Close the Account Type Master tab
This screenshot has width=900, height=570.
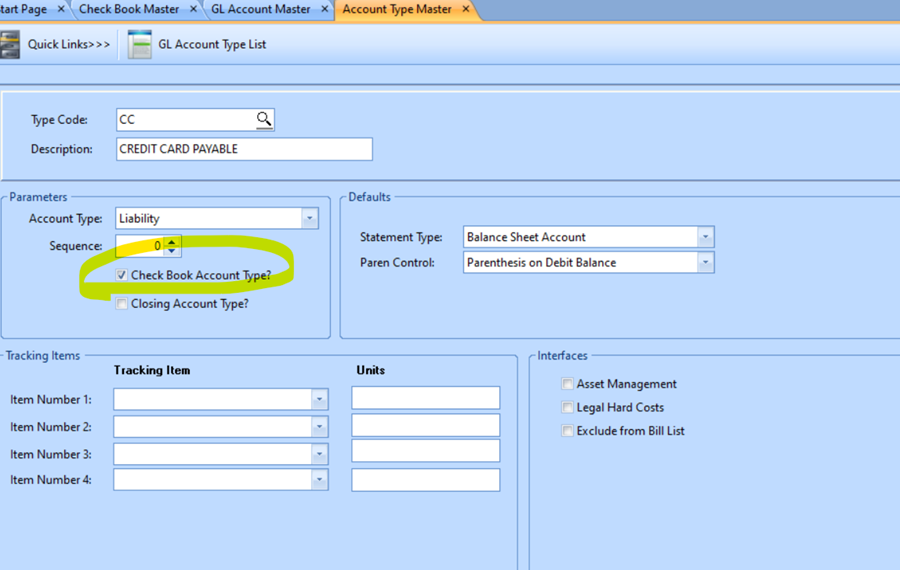click(x=466, y=9)
